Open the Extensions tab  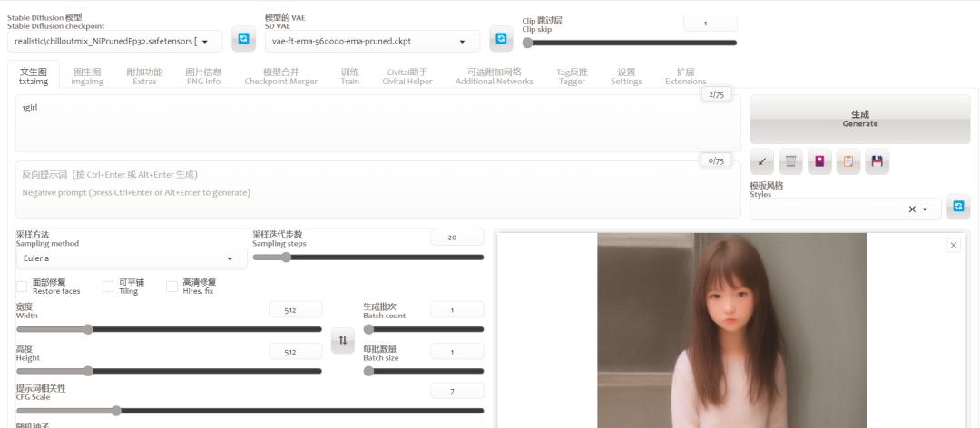pyautogui.click(x=685, y=76)
